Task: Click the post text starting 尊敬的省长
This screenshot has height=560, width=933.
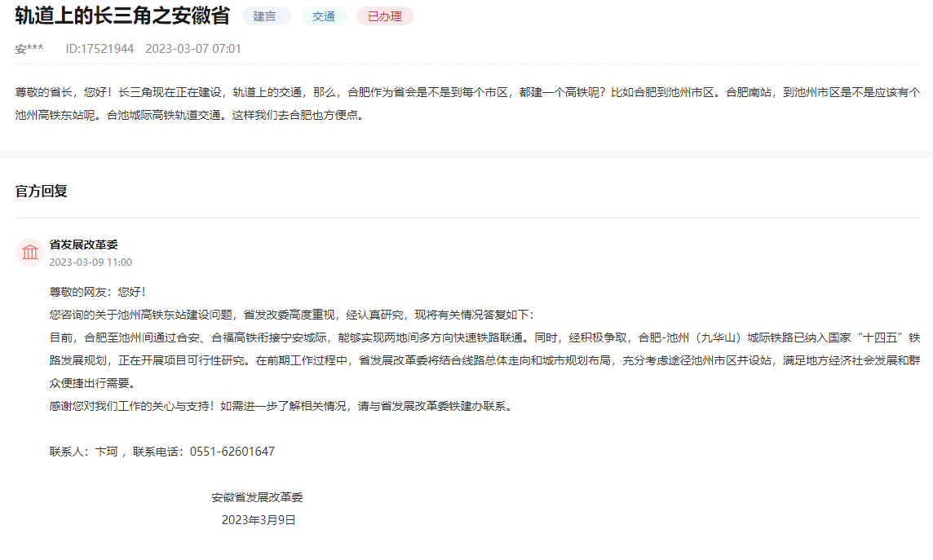Action: pyautogui.click(x=467, y=92)
